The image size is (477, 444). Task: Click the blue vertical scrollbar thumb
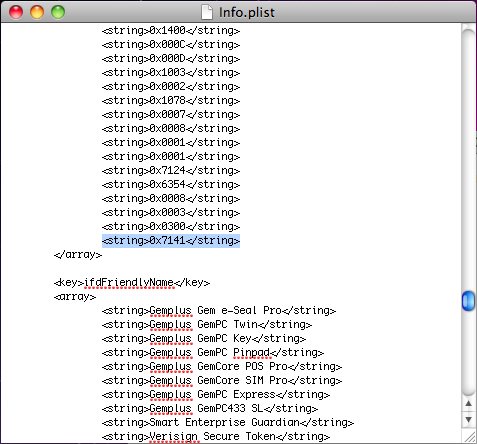[x=468, y=301]
